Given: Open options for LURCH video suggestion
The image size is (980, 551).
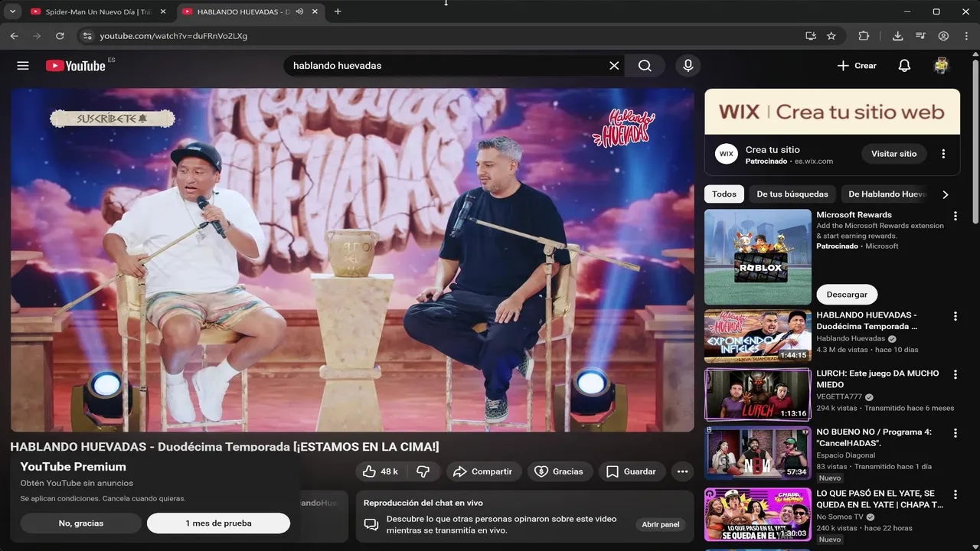Looking at the screenshot, I should coord(955,374).
